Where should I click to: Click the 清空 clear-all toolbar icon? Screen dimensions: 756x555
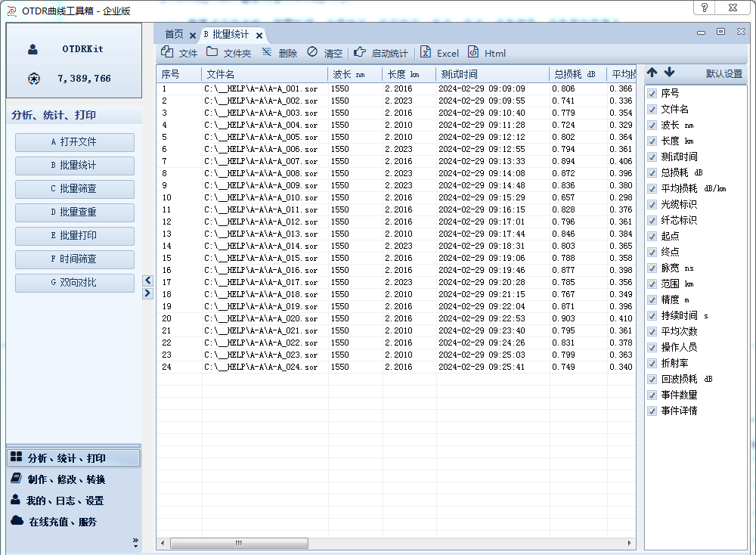coord(312,52)
